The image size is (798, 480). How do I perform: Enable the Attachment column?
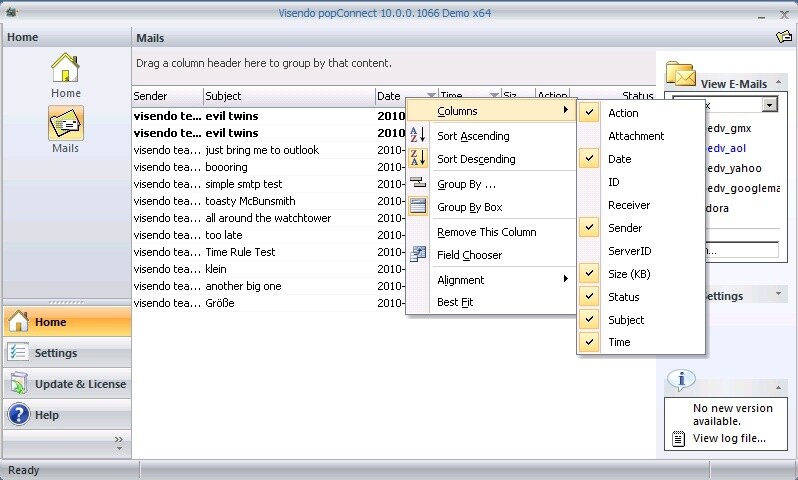636,136
